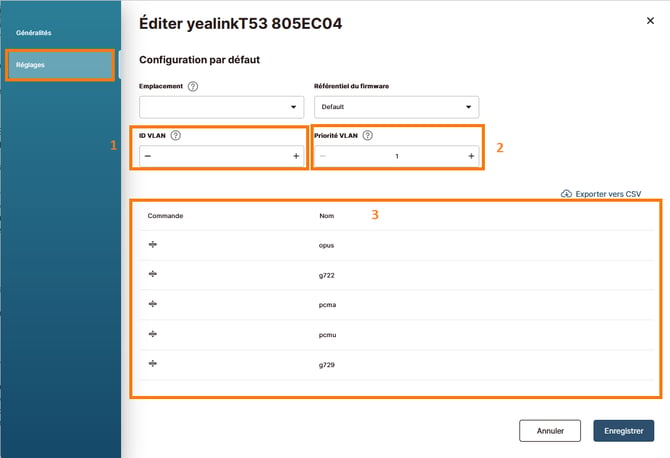Decrease the ID VLAN value
The height and width of the screenshot is (458, 670).
(x=148, y=156)
